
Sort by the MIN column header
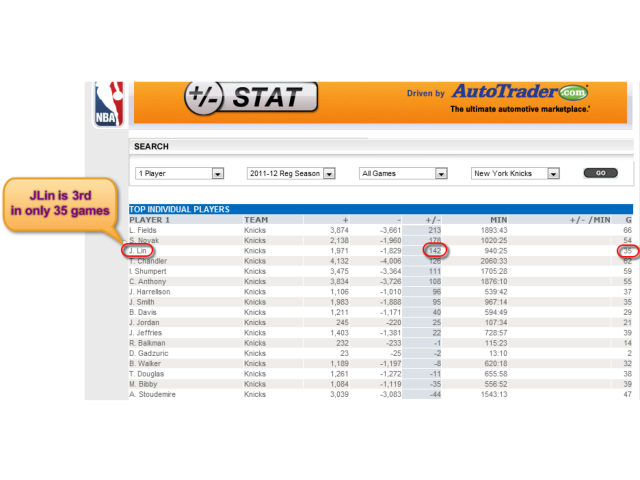[x=498, y=220]
